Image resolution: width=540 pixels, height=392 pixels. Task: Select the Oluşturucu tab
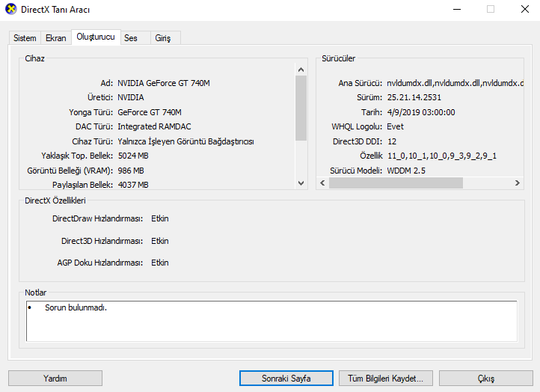coord(96,37)
